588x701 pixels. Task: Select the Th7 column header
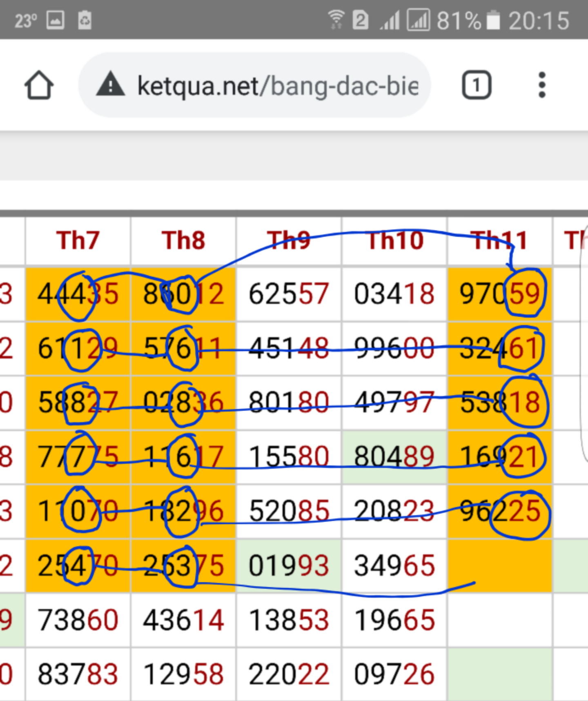tap(78, 240)
